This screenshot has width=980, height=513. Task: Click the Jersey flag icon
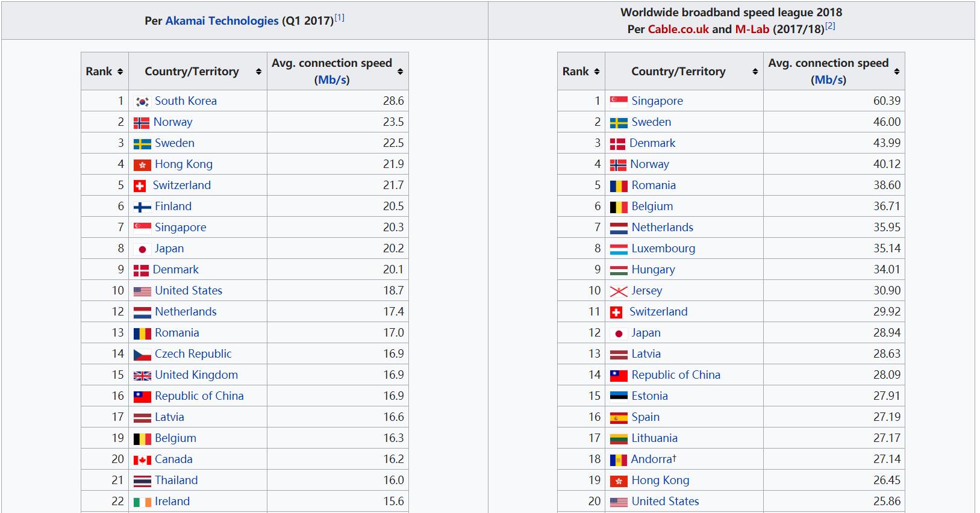619,291
